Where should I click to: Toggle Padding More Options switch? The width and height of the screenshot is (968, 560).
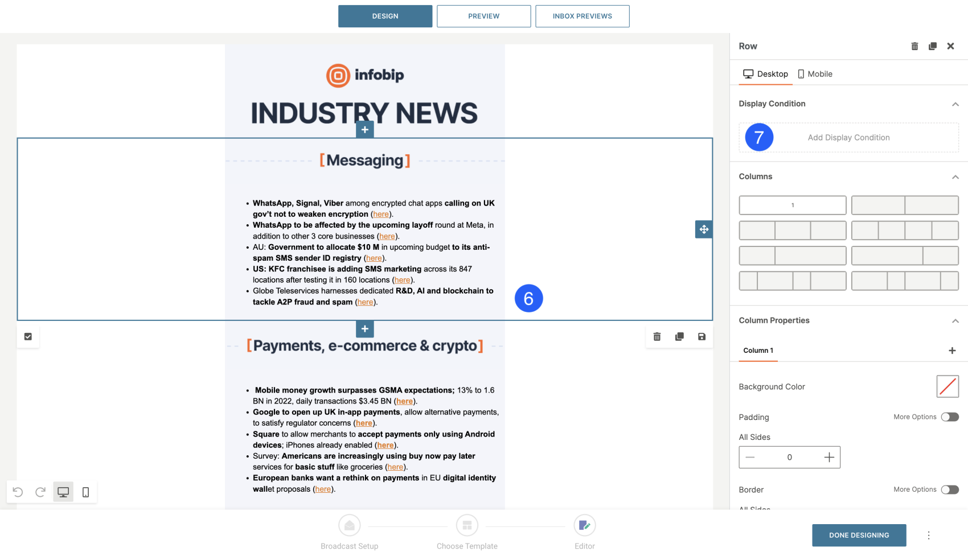(949, 417)
